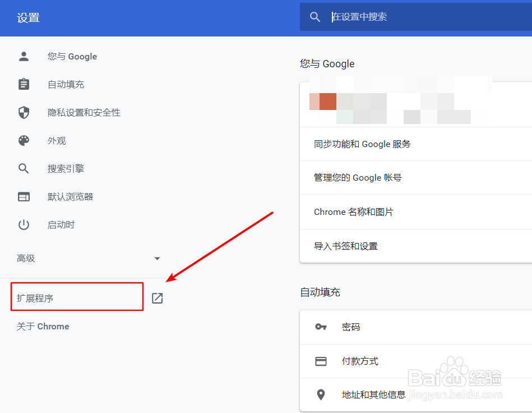The width and height of the screenshot is (532, 413).
Task: Select the palette icon next to 外观
Action: click(24, 140)
